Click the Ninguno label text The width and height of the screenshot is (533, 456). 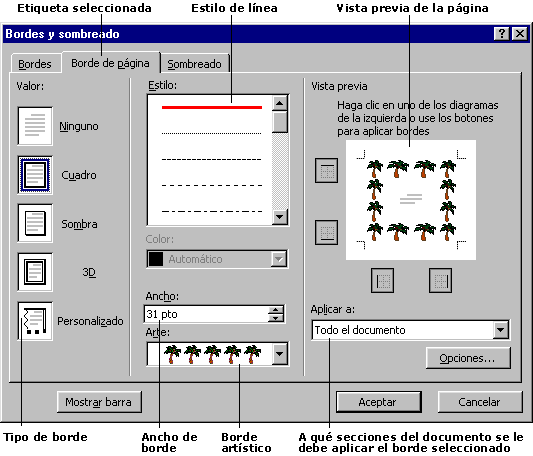click(79, 126)
